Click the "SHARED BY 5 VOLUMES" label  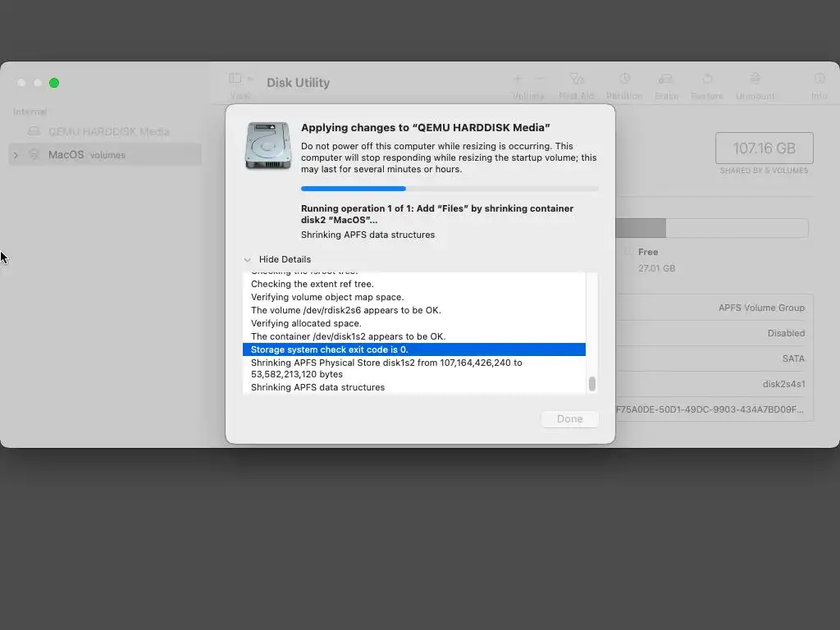click(764, 171)
